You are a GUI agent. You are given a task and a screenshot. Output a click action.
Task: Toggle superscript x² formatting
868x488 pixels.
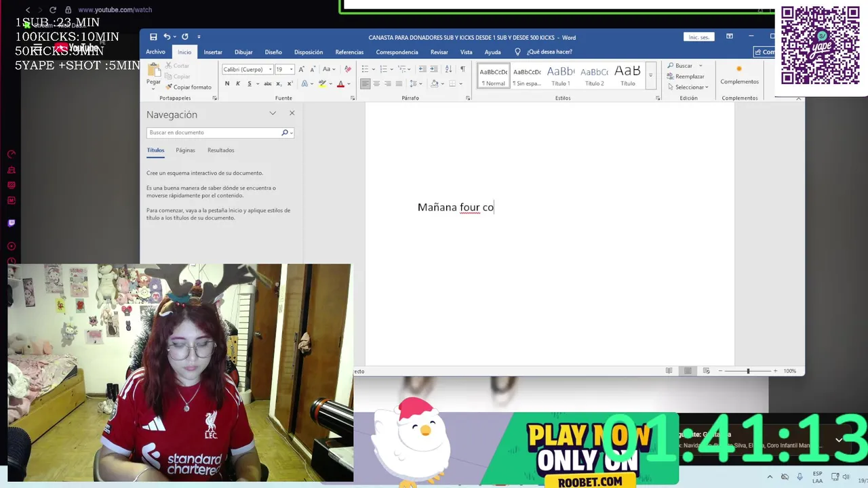click(290, 83)
